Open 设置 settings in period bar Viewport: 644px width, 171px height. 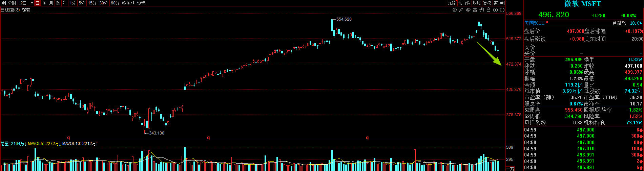click(x=141, y=3)
